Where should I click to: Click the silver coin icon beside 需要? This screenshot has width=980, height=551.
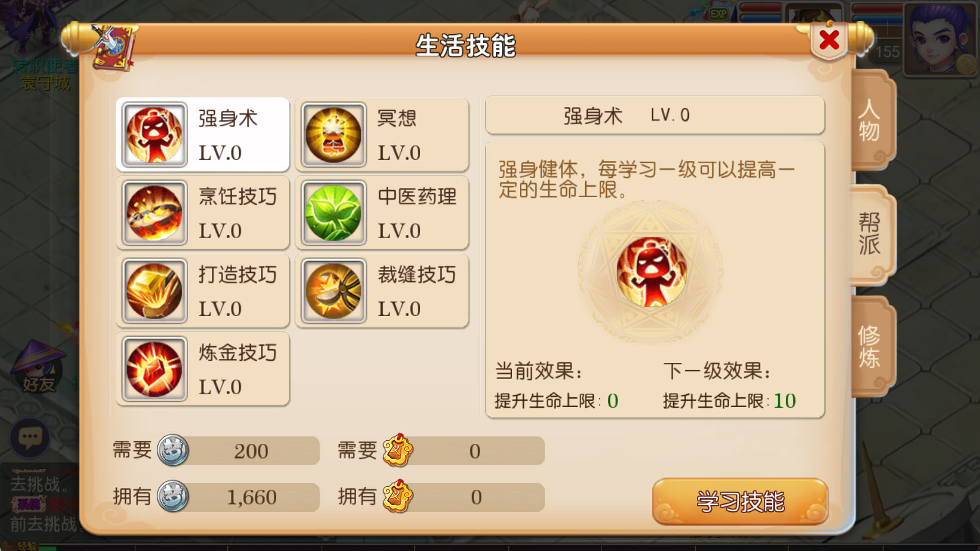(x=173, y=451)
